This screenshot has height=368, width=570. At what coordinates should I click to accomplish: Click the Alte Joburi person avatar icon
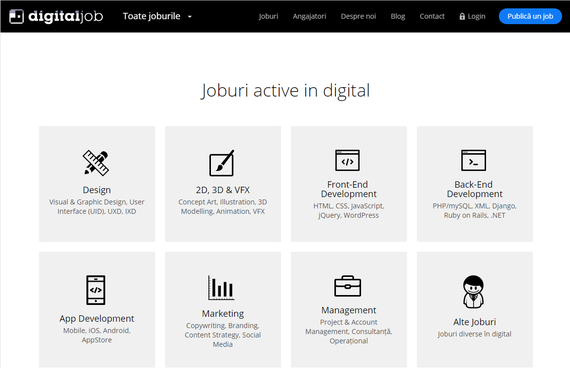point(473,292)
